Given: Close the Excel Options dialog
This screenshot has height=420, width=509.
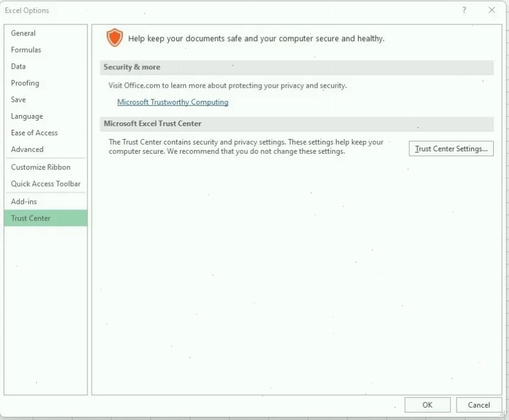Looking at the screenshot, I should tap(492, 10).
